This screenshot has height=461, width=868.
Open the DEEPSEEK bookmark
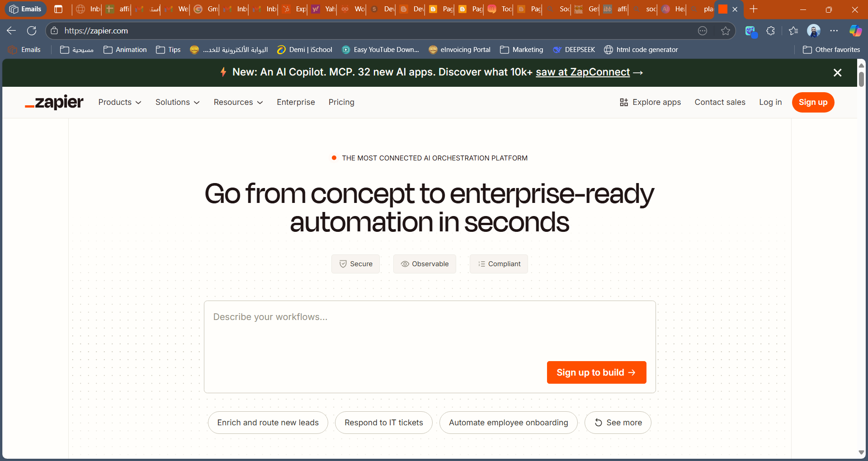(x=574, y=50)
